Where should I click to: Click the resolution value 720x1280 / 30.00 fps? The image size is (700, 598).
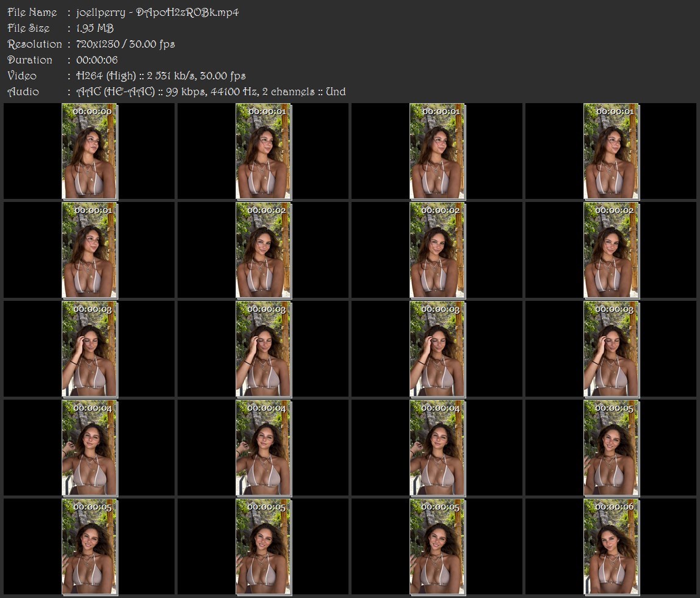pos(126,44)
